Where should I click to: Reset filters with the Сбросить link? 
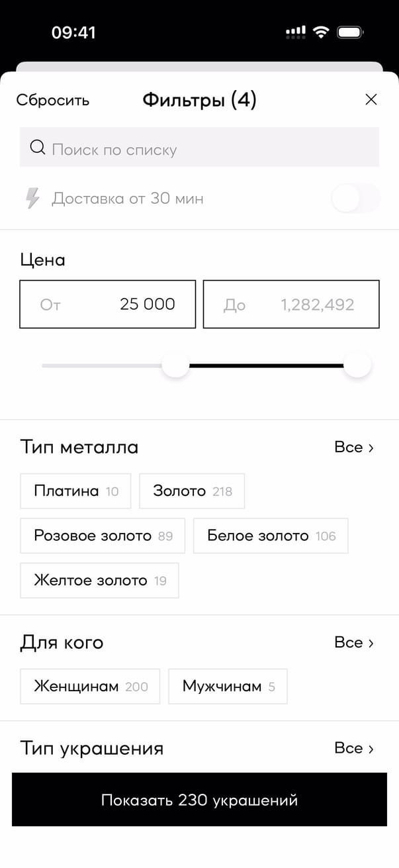[x=53, y=101]
